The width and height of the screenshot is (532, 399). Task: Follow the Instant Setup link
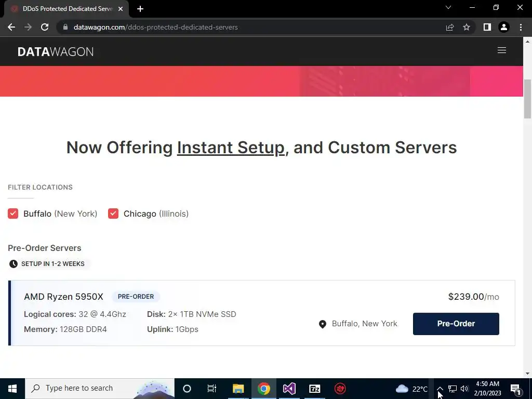[x=231, y=148]
